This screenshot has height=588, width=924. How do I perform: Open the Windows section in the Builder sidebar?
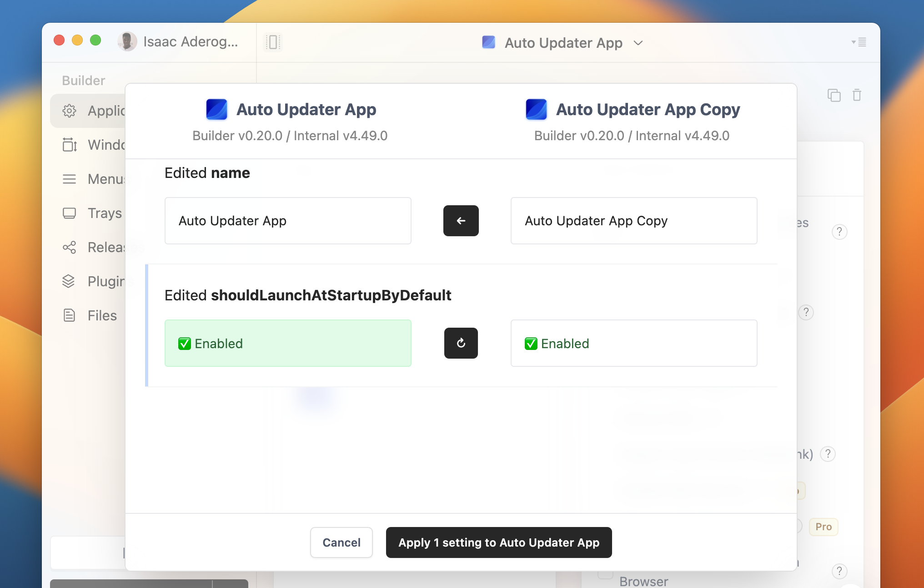(69, 145)
